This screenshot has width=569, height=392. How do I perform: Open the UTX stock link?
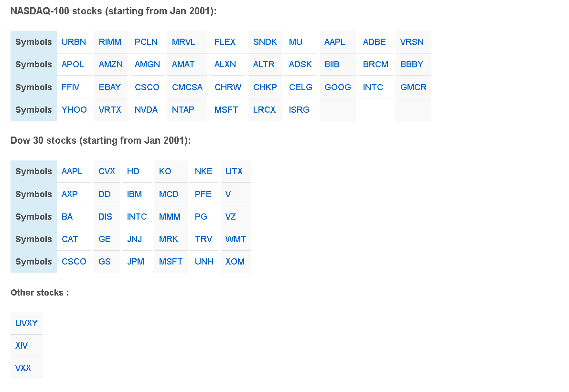click(234, 171)
